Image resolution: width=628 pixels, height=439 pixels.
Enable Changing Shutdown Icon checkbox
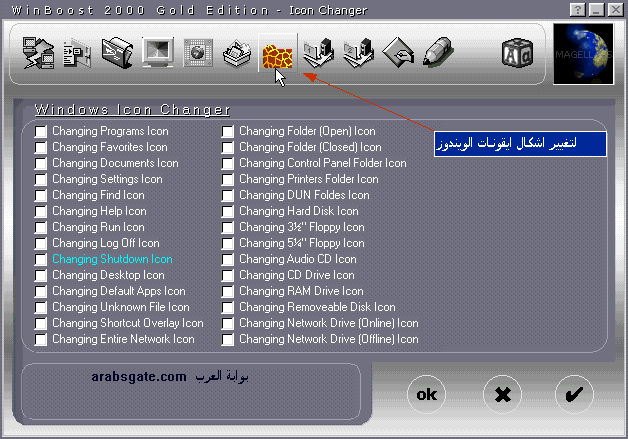tap(40, 260)
